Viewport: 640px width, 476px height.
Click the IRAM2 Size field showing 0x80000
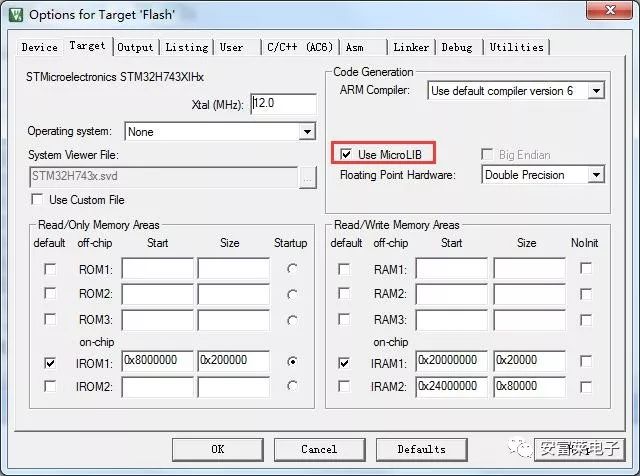pyautogui.click(x=529, y=387)
